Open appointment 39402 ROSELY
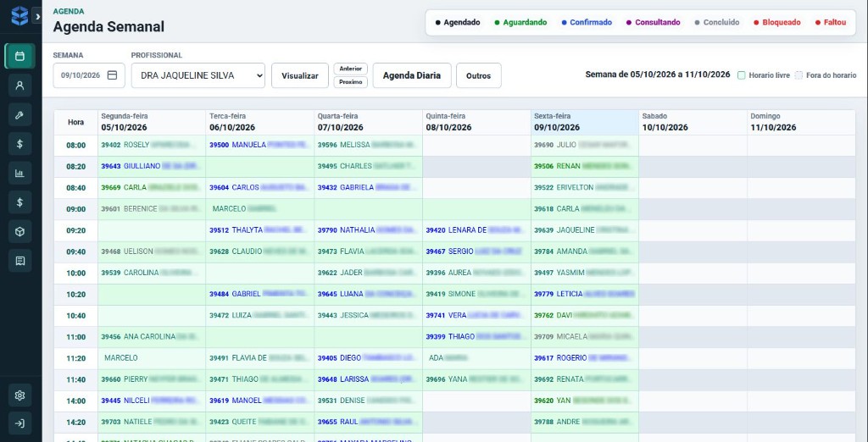 [152, 145]
